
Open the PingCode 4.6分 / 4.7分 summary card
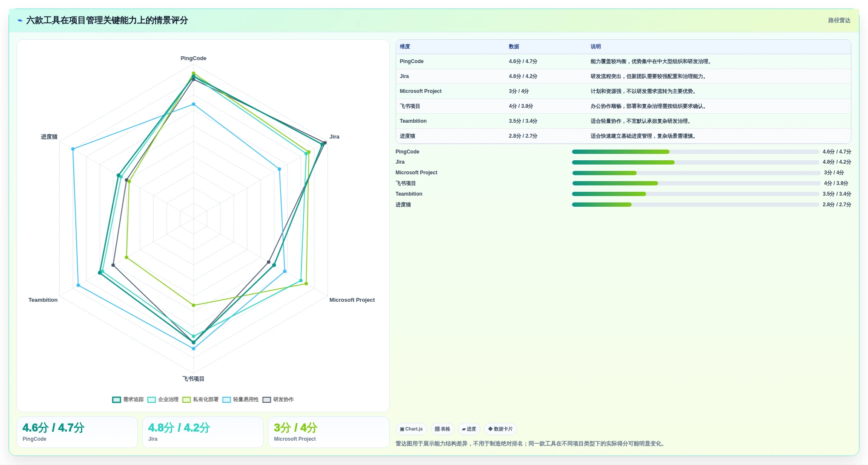pyautogui.click(x=77, y=432)
